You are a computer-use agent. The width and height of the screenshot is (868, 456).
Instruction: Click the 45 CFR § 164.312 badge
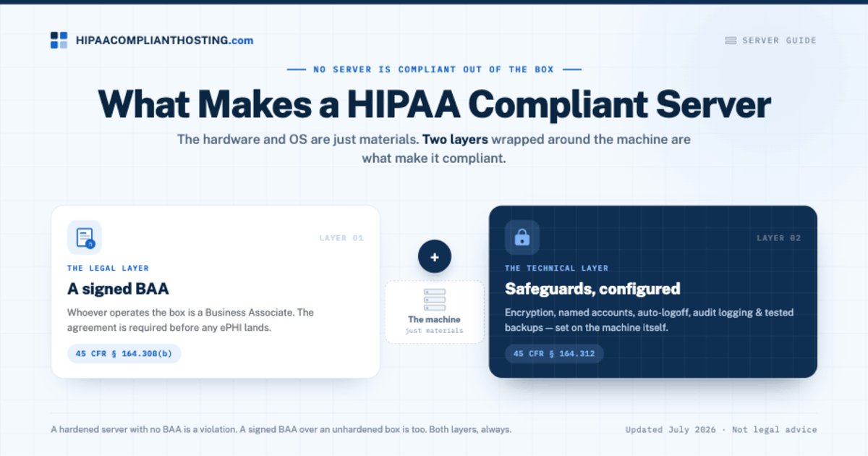pyautogui.click(x=555, y=354)
